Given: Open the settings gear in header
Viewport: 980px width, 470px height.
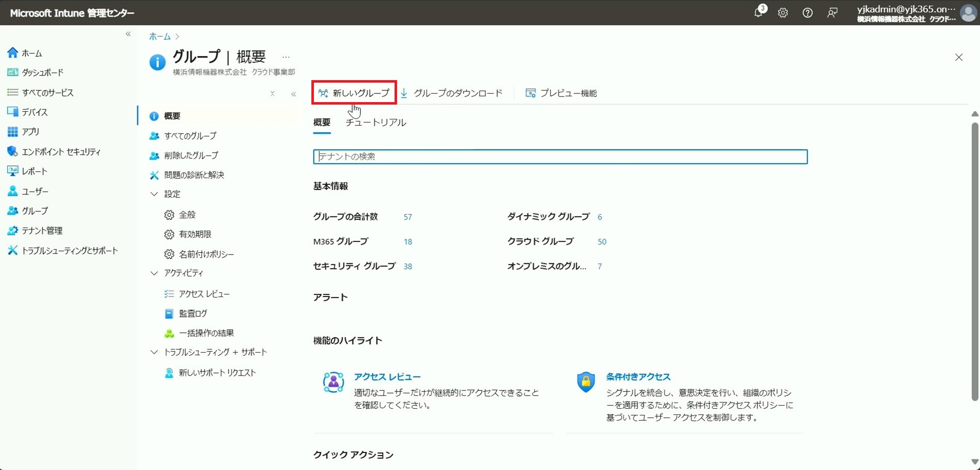Looking at the screenshot, I should click(x=782, y=13).
